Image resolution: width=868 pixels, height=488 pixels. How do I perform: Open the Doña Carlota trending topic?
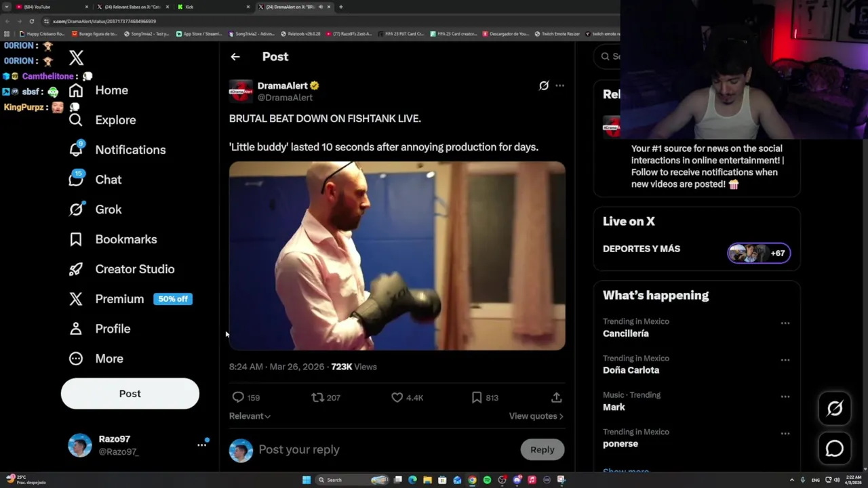[631, 370]
